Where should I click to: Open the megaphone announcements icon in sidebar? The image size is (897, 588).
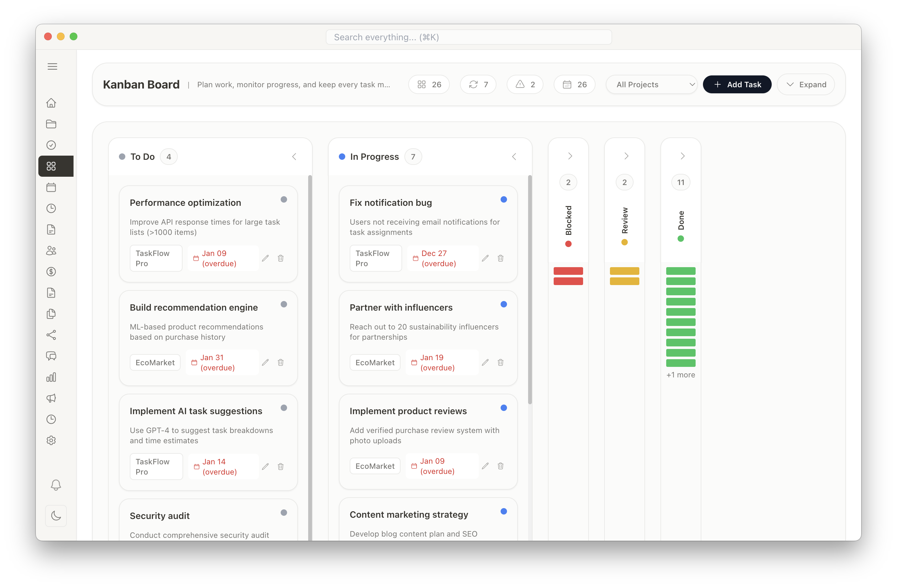(x=51, y=398)
